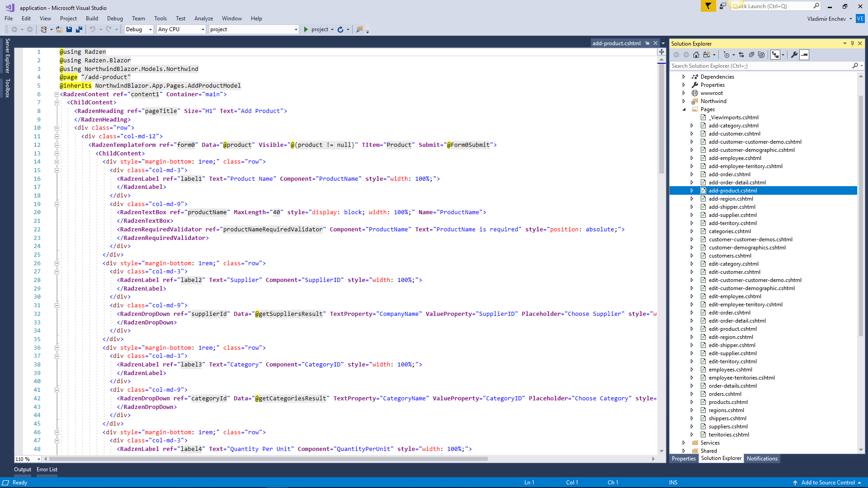Viewport: 868px width, 488px height.
Task: Click the feedback notification flag icon
Action: click(708, 6)
